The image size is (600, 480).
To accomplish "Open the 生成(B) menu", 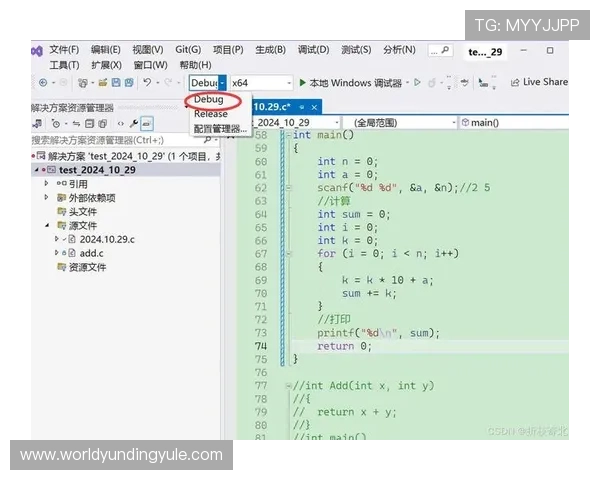I will coord(271,50).
